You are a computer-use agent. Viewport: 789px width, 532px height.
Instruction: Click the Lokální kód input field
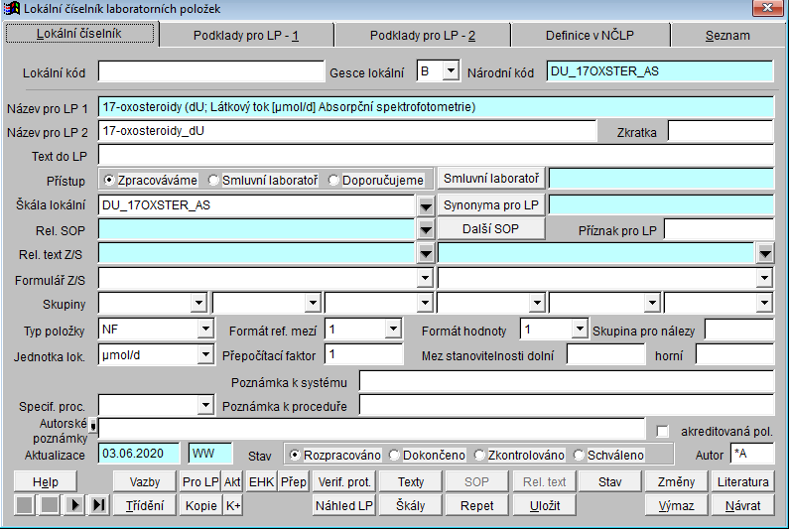coord(209,71)
